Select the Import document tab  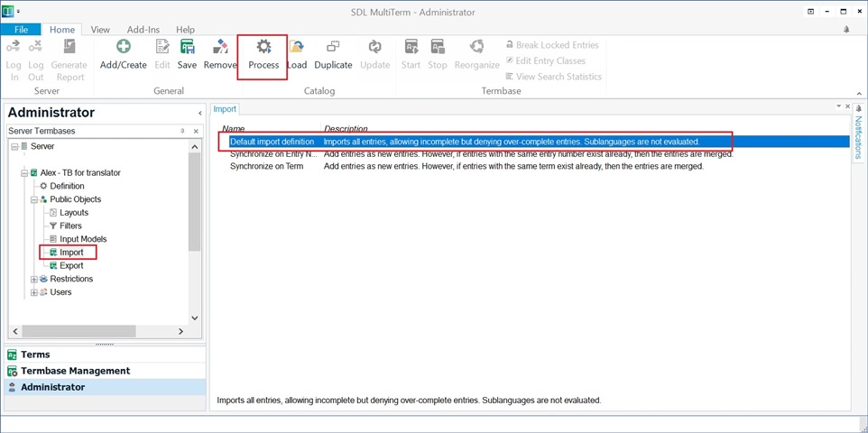tap(225, 109)
